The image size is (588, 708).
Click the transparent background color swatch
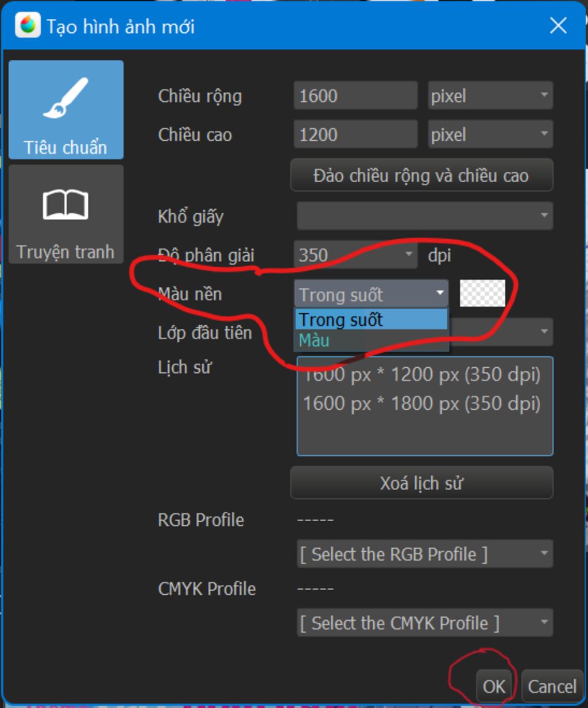(x=482, y=294)
